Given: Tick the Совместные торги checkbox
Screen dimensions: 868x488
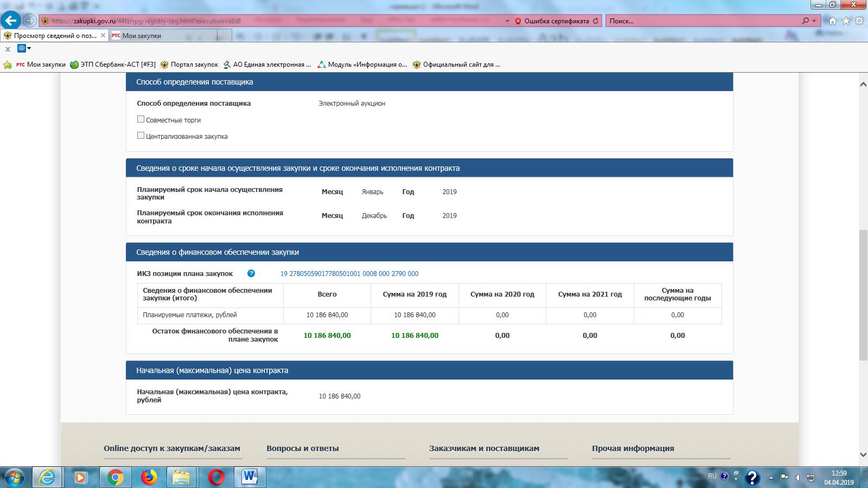Looking at the screenshot, I should [141, 119].
